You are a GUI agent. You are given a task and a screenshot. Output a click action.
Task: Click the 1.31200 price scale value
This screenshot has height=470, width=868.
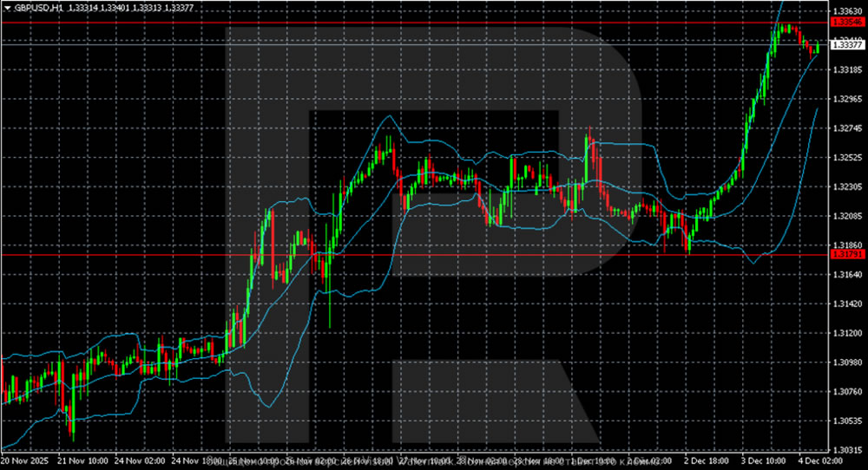847,333
